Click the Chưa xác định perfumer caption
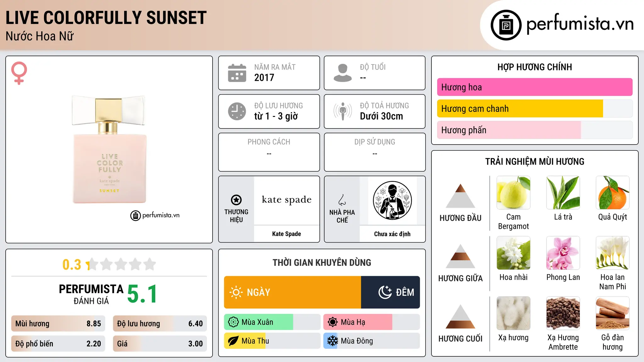The image size is (644, 362). [392, 234]
